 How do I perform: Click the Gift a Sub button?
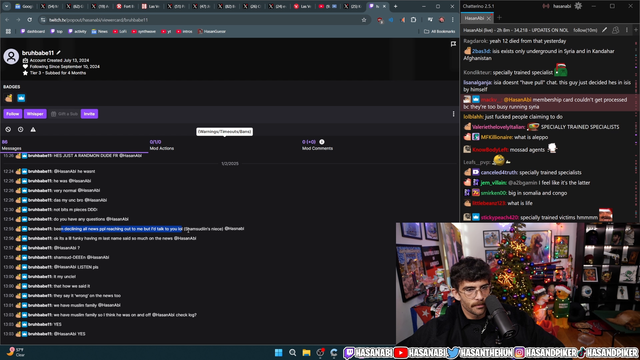64,114
